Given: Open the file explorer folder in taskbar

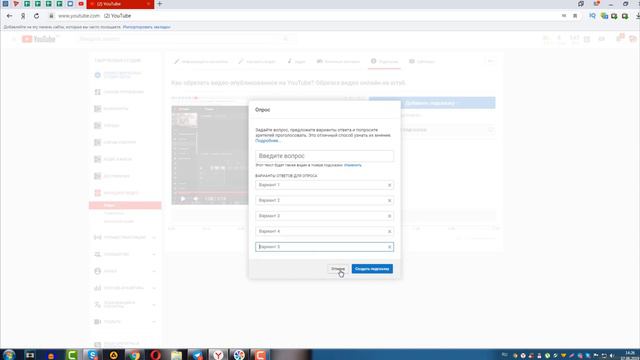Looking at the screenshot, I should click(x=176, y=355).
